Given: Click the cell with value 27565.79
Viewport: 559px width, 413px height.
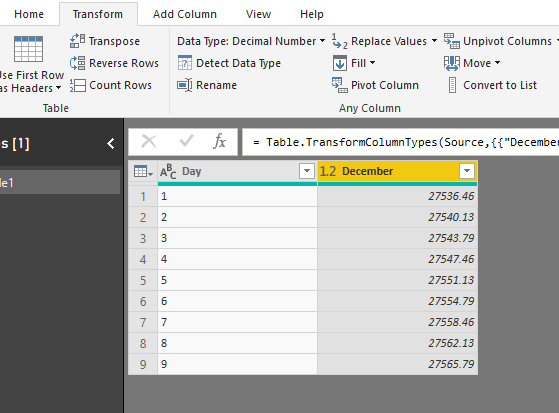Looking at the screenshot, I should pyautogui.click(x=397, y=364).
